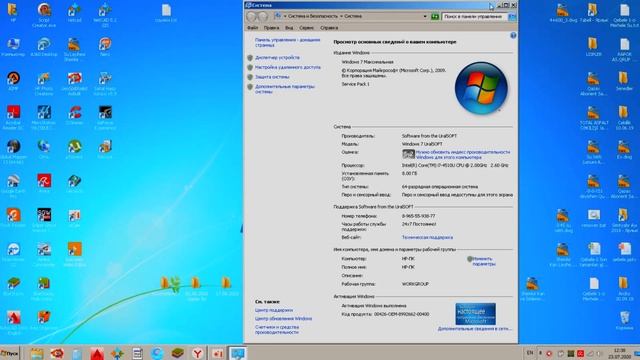640x360 pixels.
Task: Focus the Поиск в панели управления search field
Action: [474, 16]
